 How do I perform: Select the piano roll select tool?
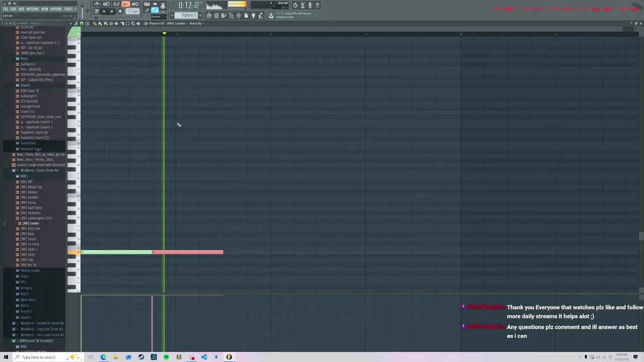[x=128, y=23]
